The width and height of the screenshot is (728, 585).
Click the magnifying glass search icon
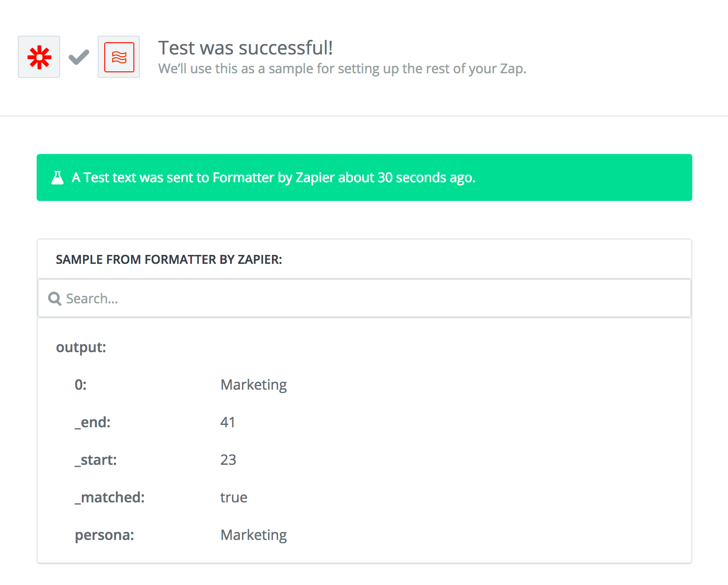pos(55,299)
